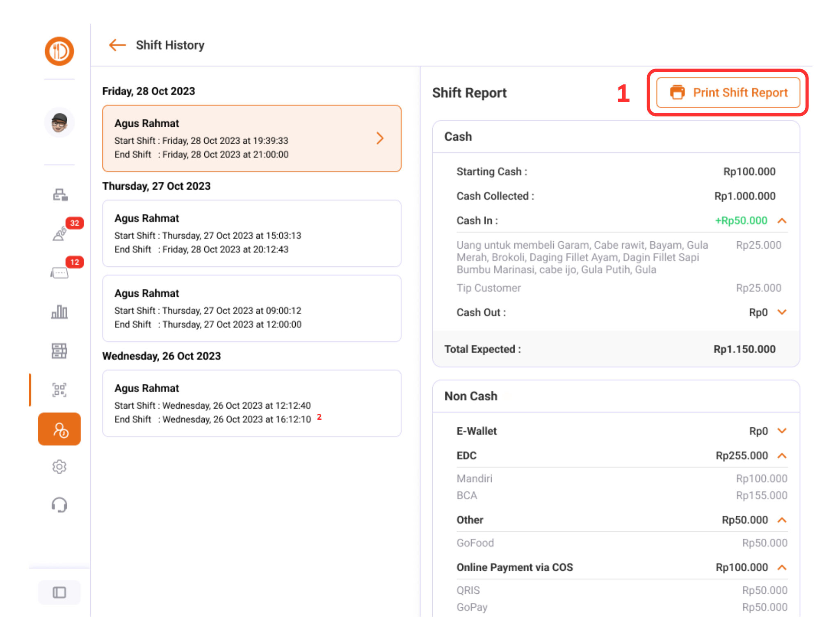Screen dimensions: 840x636
Task: Expand the Cash Out chevron
Action: 782,312
